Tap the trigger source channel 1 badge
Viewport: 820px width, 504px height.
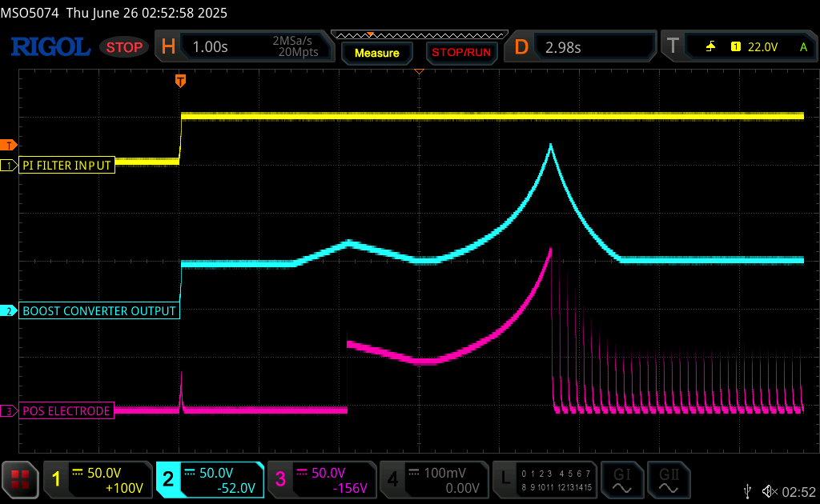pos(736,47)
